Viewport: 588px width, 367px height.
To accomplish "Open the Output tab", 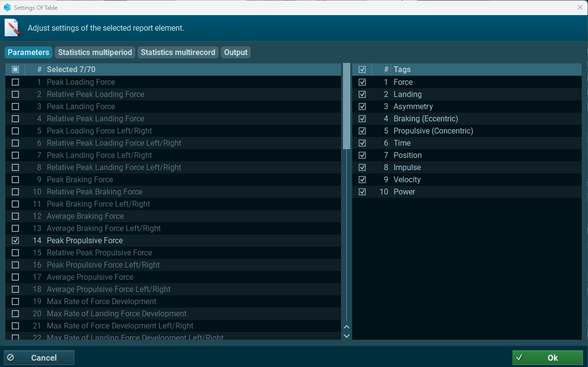I will 236,52.
